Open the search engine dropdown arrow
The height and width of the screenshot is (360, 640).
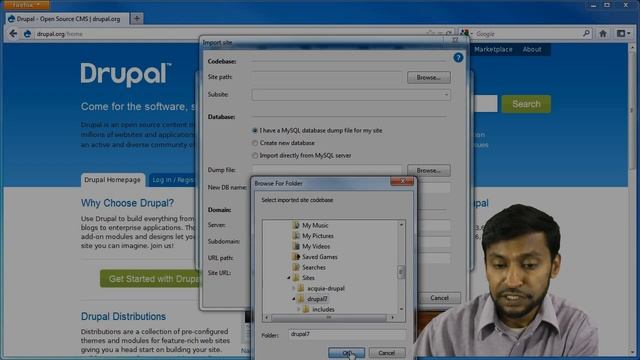tap(471, 33)
